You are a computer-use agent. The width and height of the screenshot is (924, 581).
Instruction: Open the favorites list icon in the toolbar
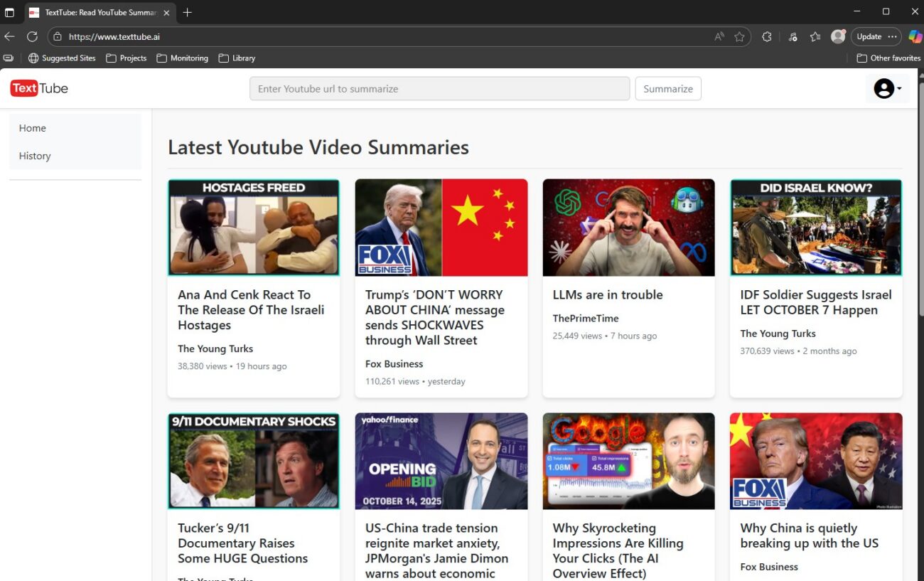pyautogui.click(x=815, y=36)
